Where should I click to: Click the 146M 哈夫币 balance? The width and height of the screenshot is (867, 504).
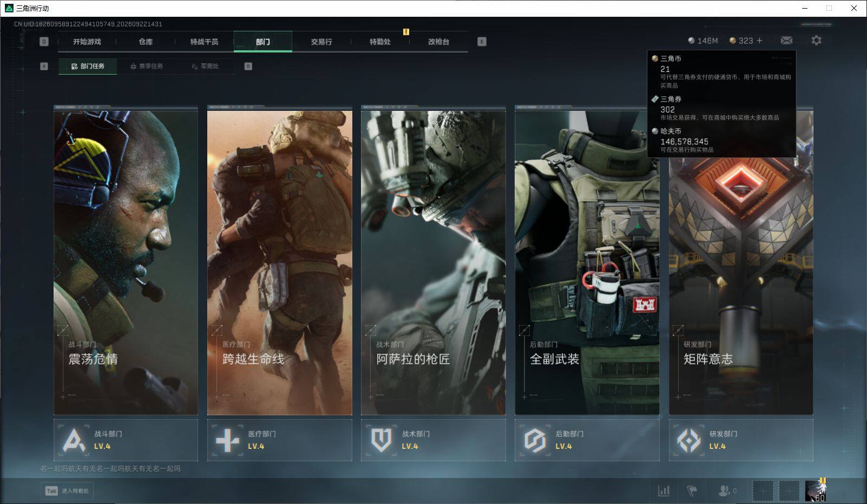702,41
